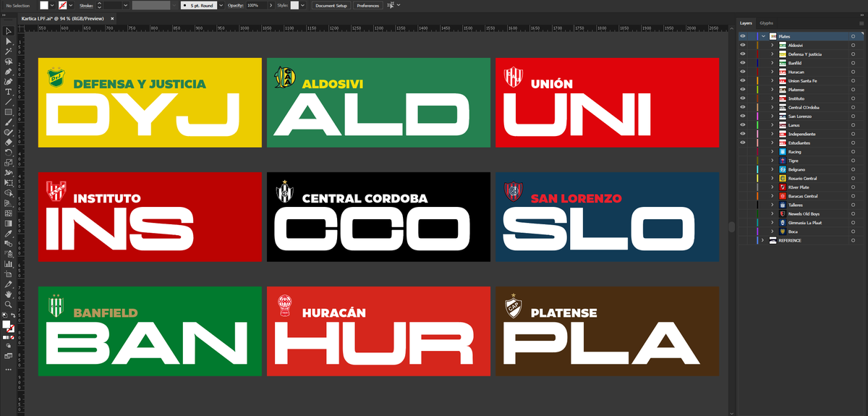Select the Paintbrush tool
The width and height of the screenshot is (868, 416).
[x=9, y=122]
